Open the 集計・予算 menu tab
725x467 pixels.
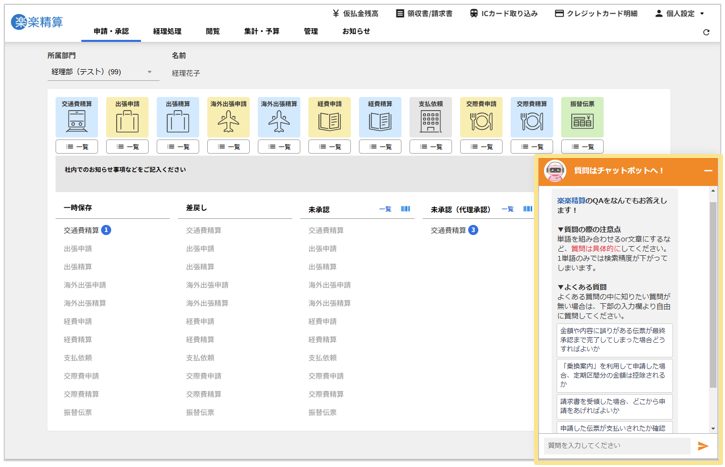(262, 32)
